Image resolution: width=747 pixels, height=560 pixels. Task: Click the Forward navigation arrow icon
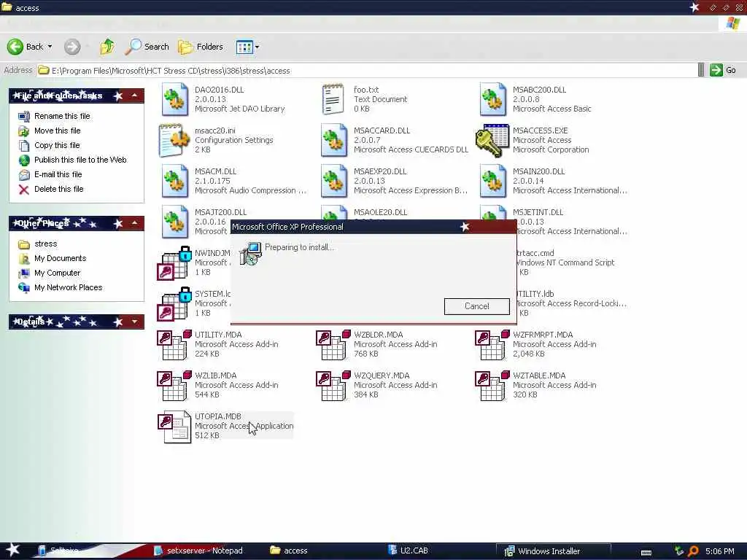click(x=72, y=47)
